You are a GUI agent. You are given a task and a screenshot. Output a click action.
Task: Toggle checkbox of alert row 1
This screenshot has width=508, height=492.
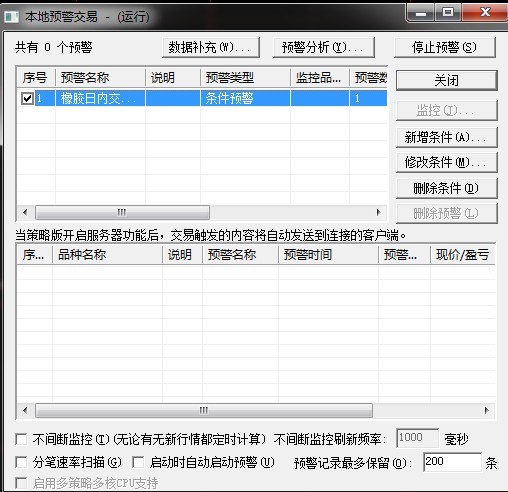[27, 98]
